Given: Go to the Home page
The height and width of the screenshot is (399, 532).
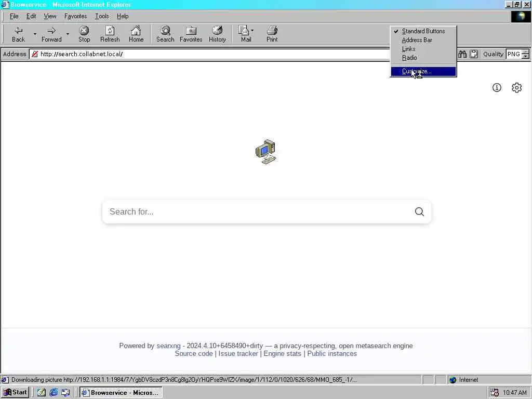Looking at the screenshot, I should tap(136, 34).
